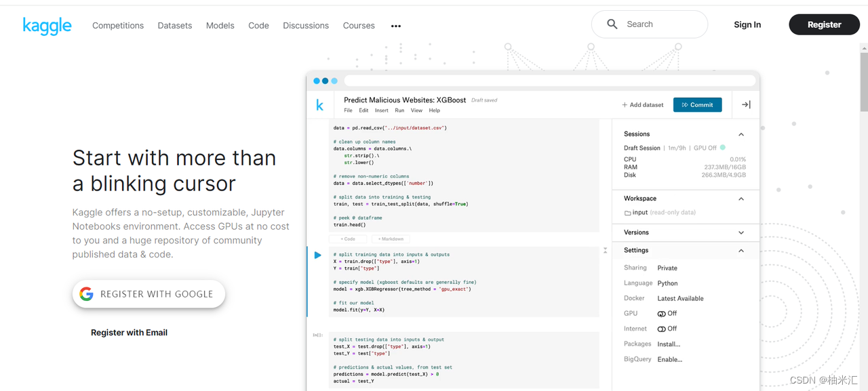The width and height of the screenshot is (868, 391).
Task: Click the input folder icon in Workspace
Action: (627, 213)
